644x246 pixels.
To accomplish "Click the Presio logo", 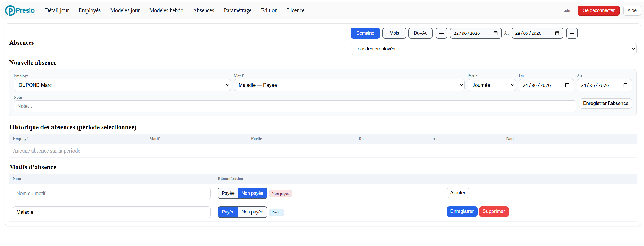I will (x=20, y=10).
